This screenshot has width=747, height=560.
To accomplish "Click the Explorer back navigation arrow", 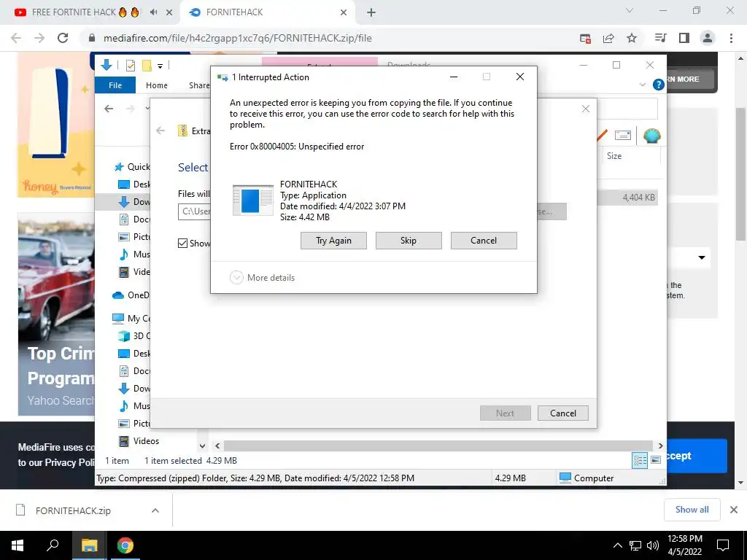I will tap(109, 109).
